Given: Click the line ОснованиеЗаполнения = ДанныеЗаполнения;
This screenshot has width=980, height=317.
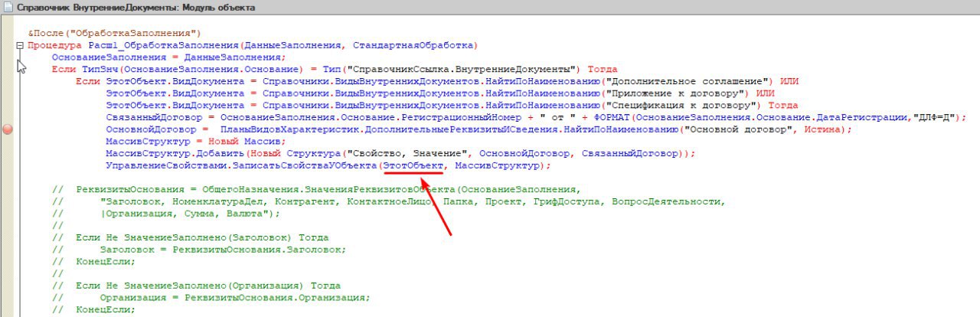Looking at the screenshot, I should click(168, 57).
